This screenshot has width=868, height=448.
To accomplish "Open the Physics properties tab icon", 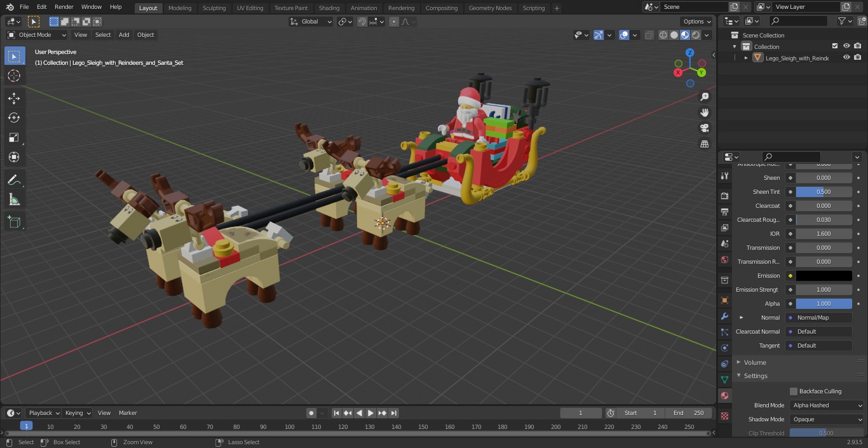I will coord(724,348).
